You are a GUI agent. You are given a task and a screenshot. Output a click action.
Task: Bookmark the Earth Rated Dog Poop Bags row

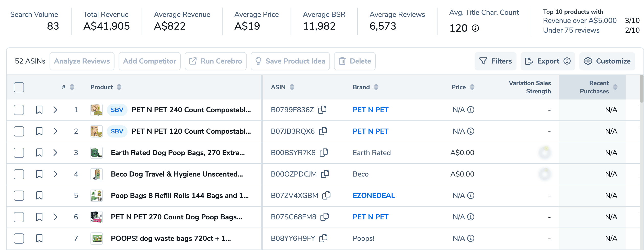click(x=39, y=153)
